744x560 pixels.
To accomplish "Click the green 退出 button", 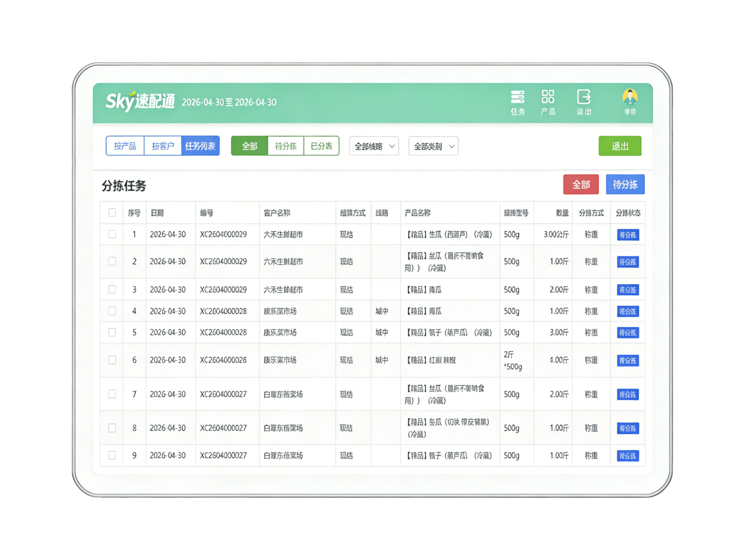I will pyautogui.click(x=619, y=146).
